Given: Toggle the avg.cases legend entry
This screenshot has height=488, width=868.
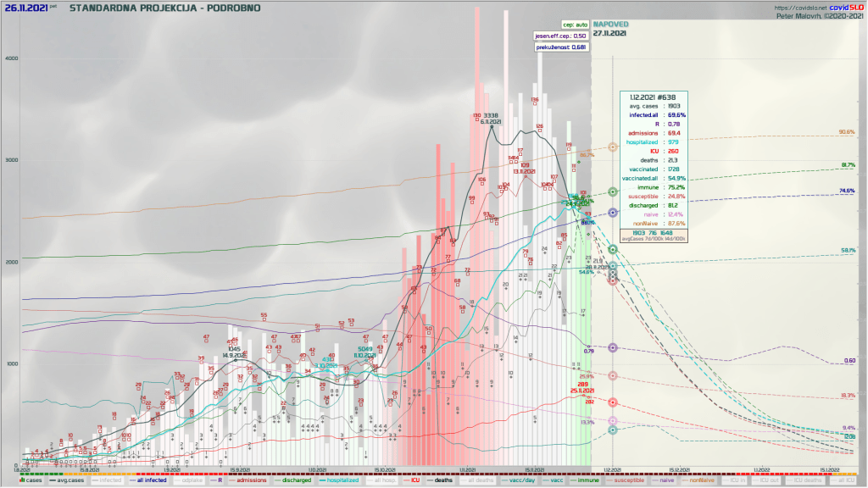Looking at the screenshot, I should [70, 480].
